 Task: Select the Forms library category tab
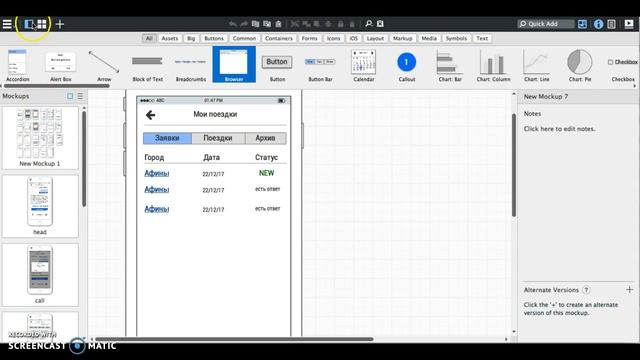tap(309, 38)
